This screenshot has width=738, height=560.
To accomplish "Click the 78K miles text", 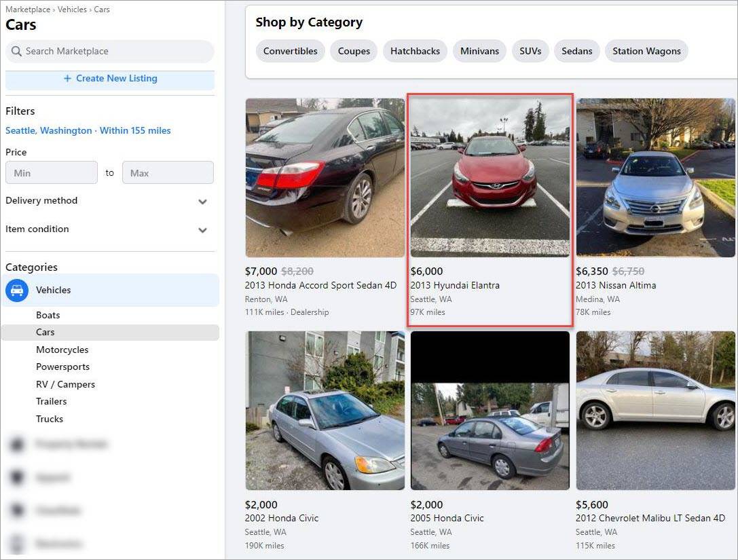I will tap(593, 312).
